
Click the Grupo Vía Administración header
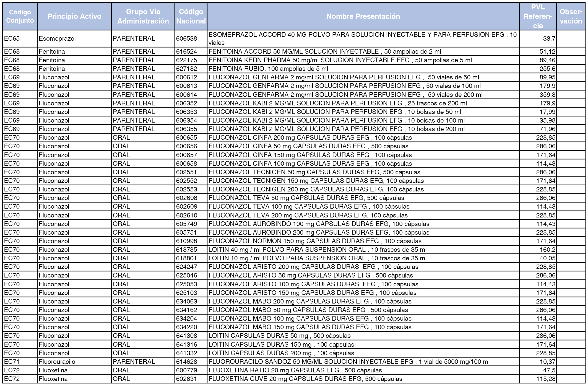[x=143, y=16]
